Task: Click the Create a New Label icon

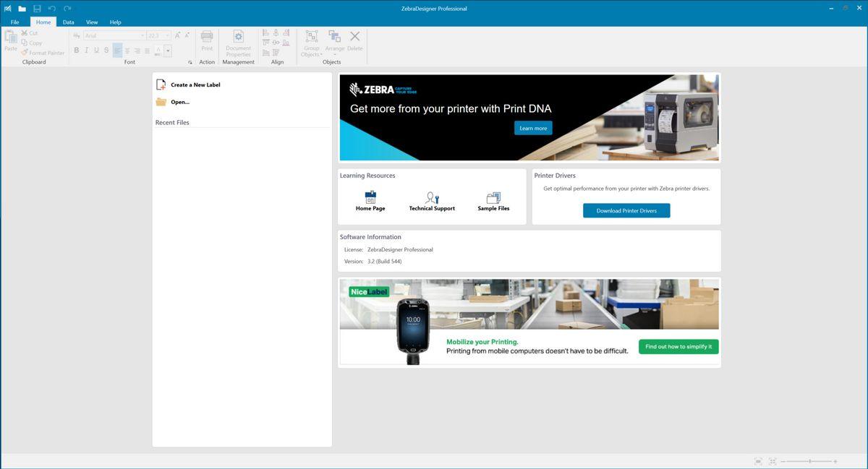Action: coord(161,85)
